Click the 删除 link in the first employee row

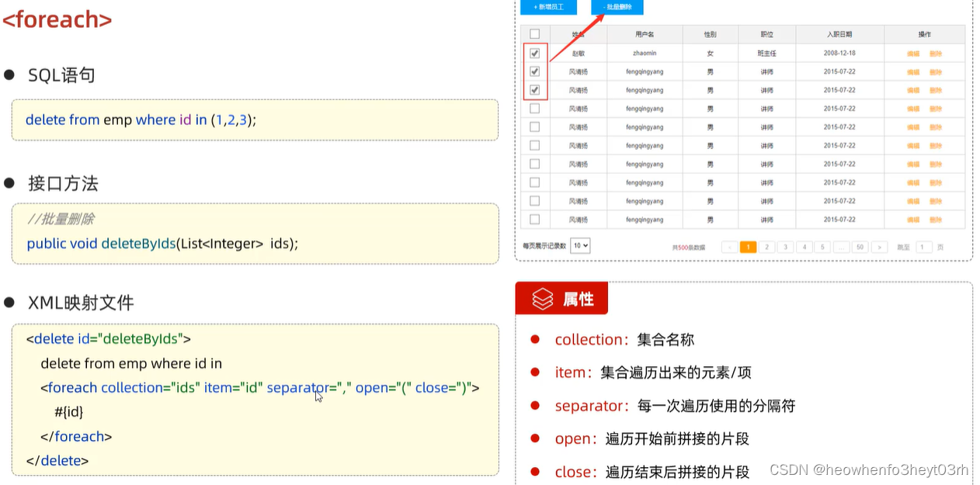click(x=937, y=52)
